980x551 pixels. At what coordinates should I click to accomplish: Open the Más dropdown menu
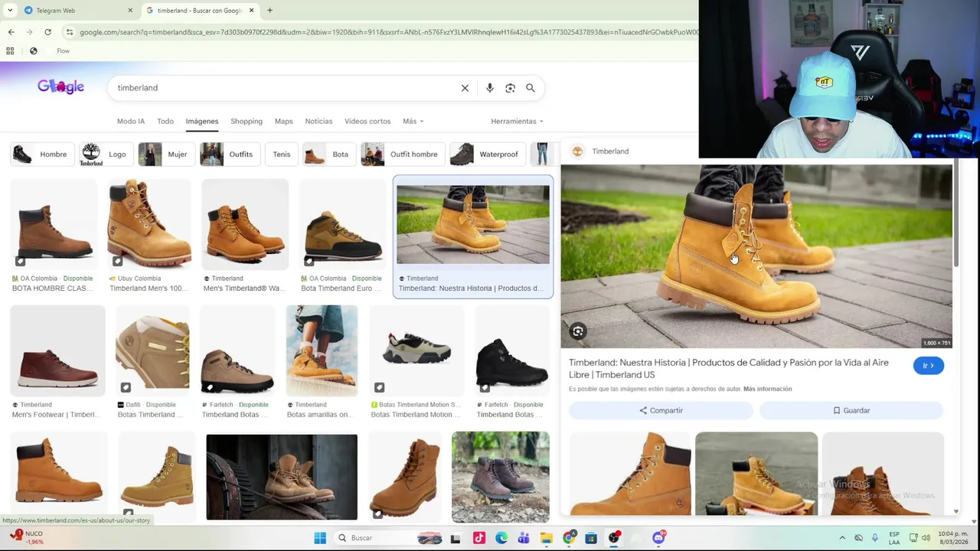413,121
